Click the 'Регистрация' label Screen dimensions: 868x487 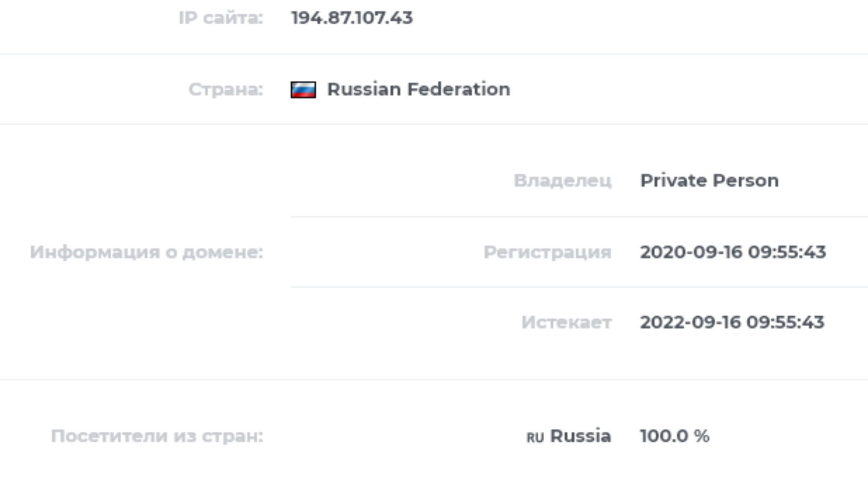547,252
